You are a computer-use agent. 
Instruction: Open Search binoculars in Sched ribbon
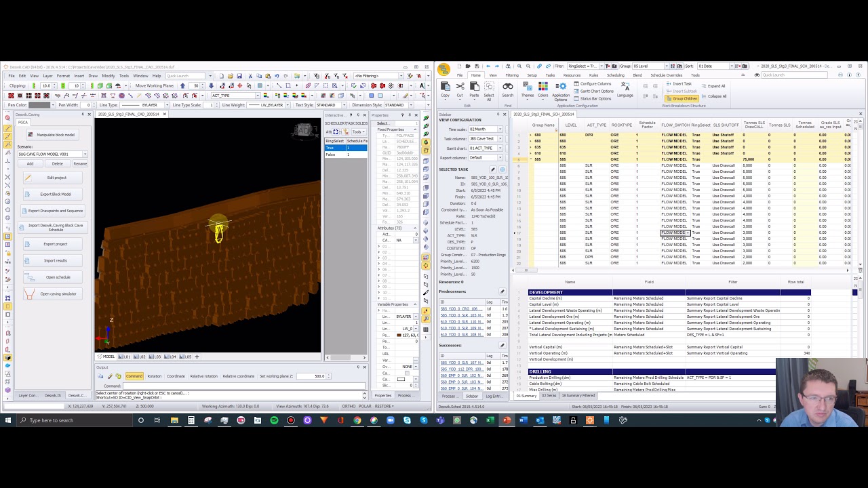click(x=507, y=89)
